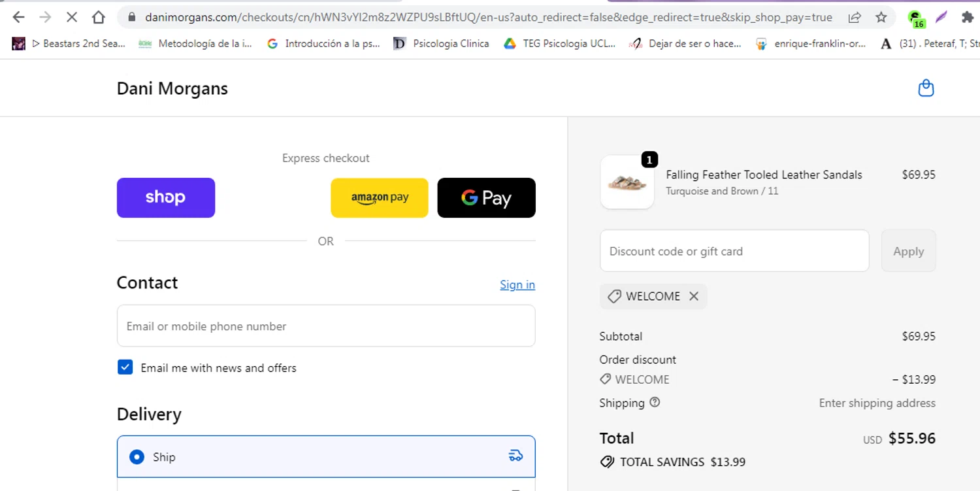Click the Ship delivery truck icon
980x491 pixels.
tap(515, 456)
